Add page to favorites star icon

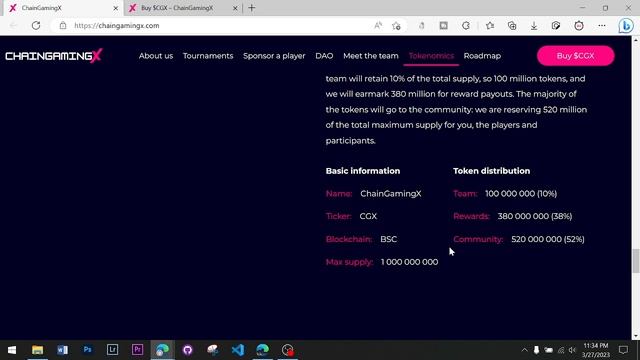pos(396,25)
